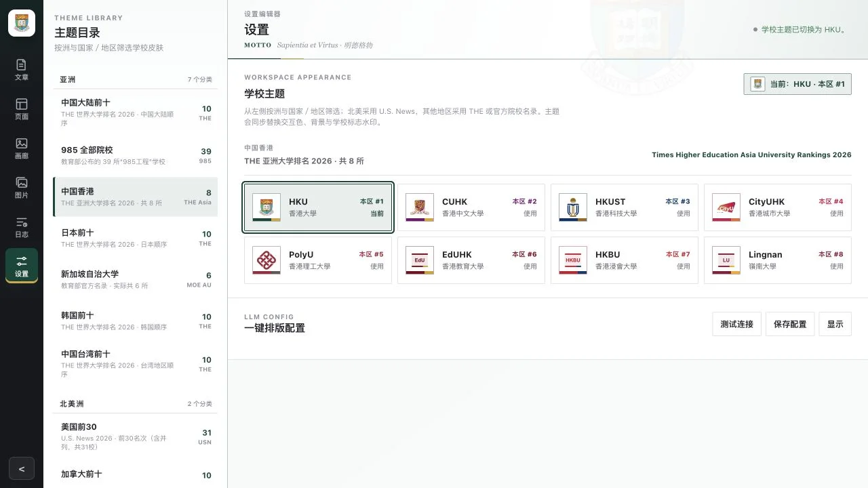This screenshot has height=488, width=868.
Task: Click the EdU logo thumbnail
Action: click(x=420, y=260)
